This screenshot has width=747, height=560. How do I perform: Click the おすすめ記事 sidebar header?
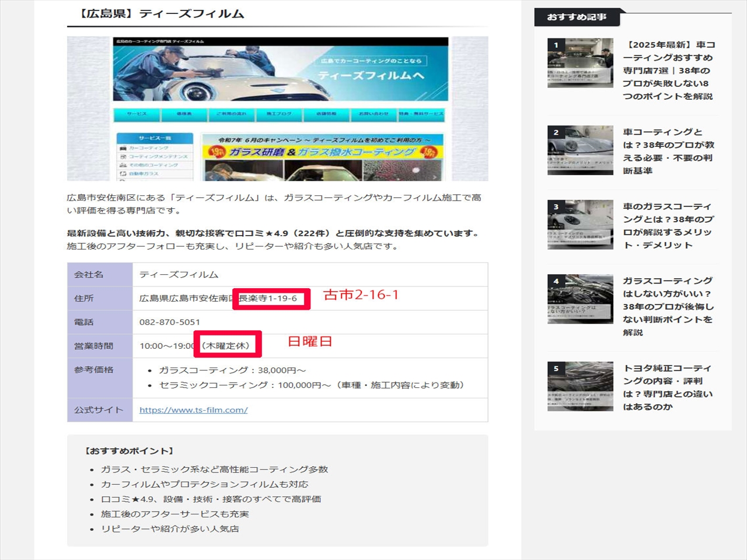577,17
